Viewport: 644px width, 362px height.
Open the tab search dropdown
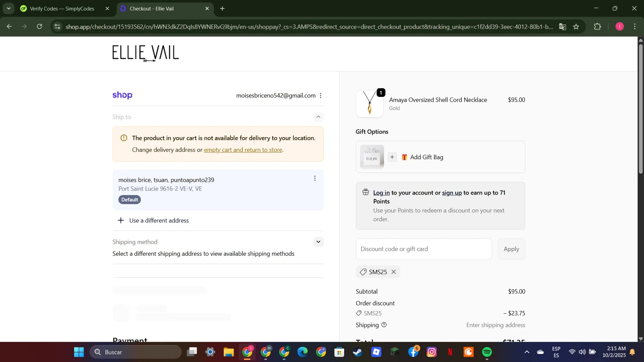(x=9, y=9)
